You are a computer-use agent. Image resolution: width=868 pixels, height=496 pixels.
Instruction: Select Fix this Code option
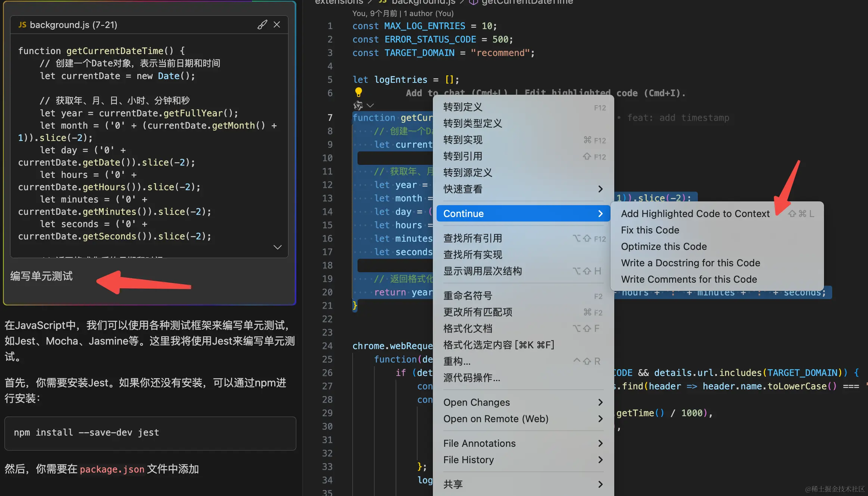650,230
